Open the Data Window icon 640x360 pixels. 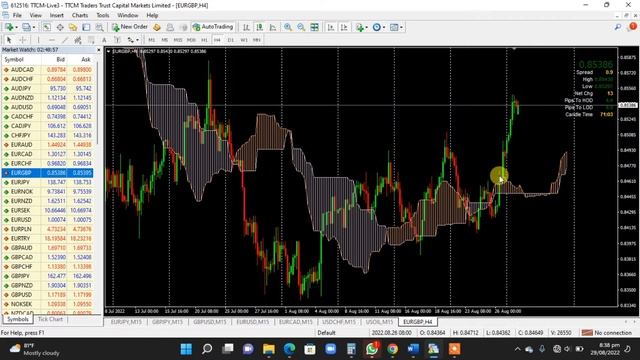point(60,27)
